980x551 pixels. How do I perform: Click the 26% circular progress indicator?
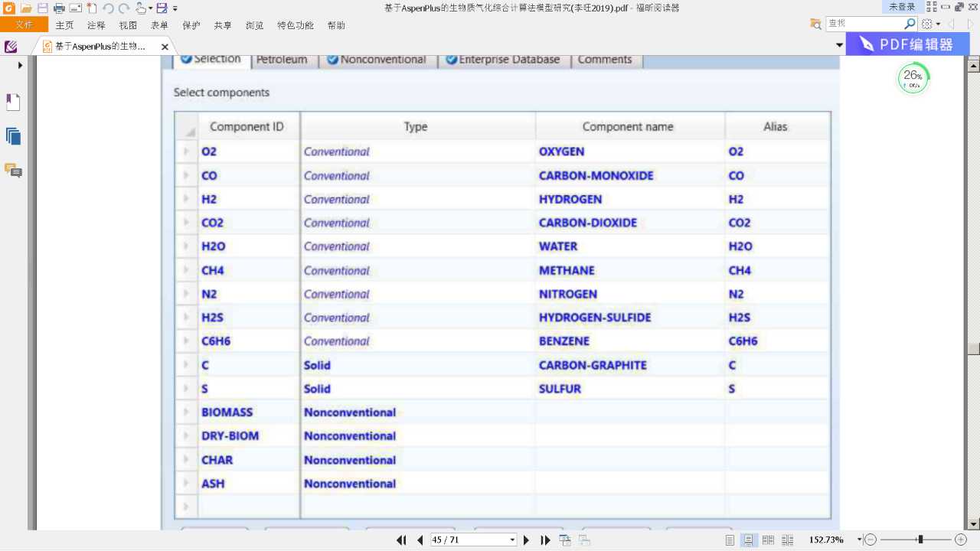(x=913, y=78)
